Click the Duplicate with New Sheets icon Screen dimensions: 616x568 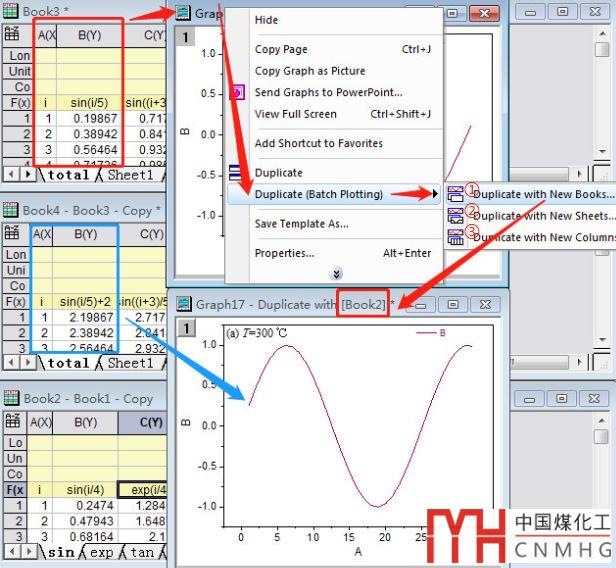(x=455, y=216)
